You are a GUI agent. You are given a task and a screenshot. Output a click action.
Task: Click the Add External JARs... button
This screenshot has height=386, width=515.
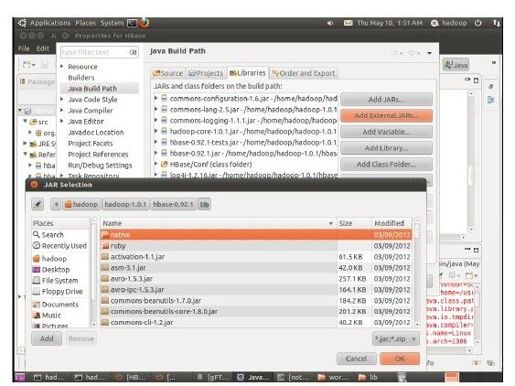(x=386, y=116)
